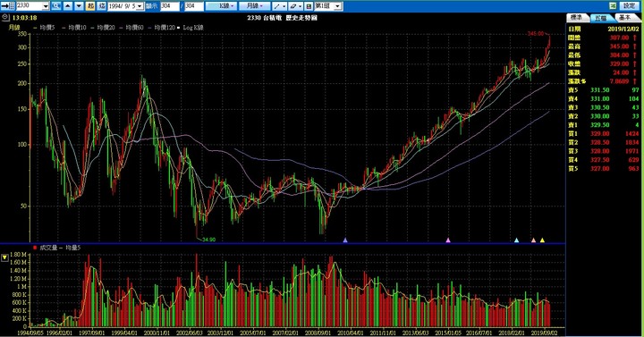Click the low price value 304.00
The height and width of the screenshot is (337, 644).
(619, 55)
